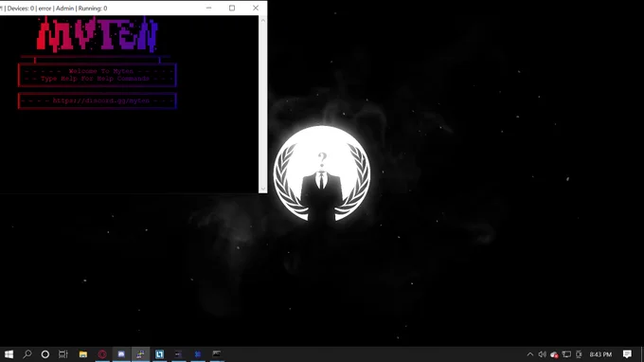Screen dimensions: 644x362
Task: Close the Myten console window
Action: [256, 8]
